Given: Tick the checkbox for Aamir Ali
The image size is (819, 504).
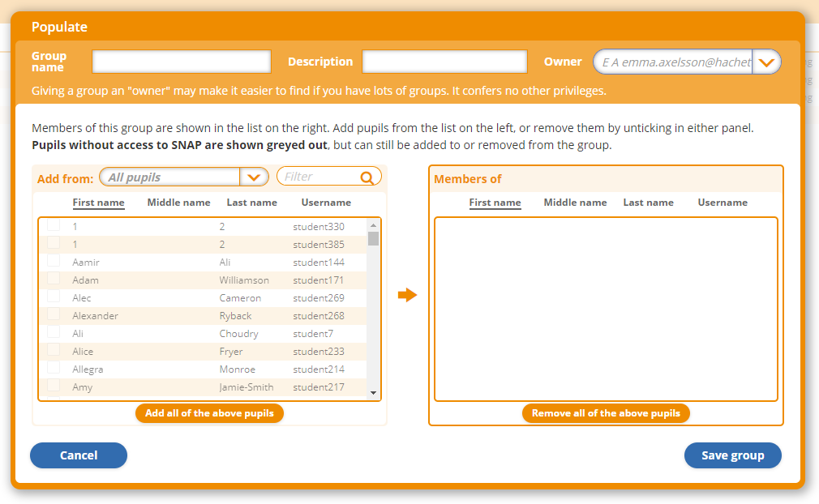Looking at the screenshot, I should [54, 261].
